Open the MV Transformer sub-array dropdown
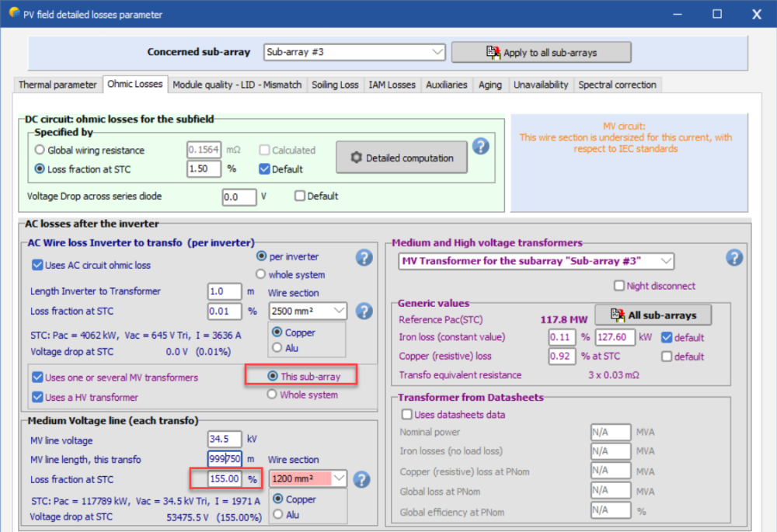The width and height of the screenshot is (777, 532). click(536, 261)
